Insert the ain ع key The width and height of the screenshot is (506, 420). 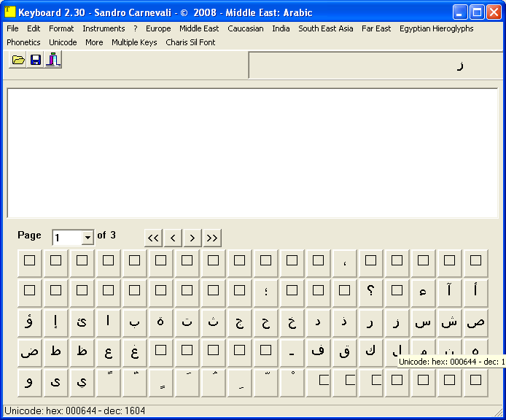108,353
